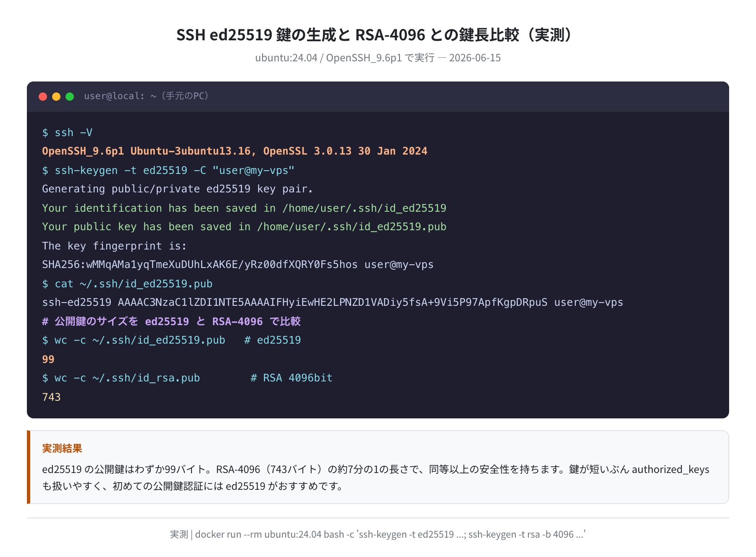Click the OpenSSH_9.6p1 version output line
This screenshot has height=557, width=756.
tap(234, 151)
